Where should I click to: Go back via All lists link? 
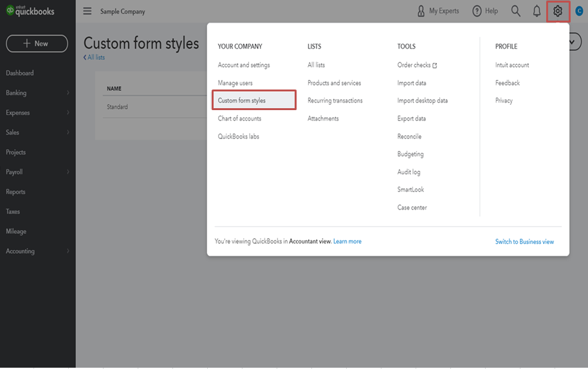[x=94, y=57]
